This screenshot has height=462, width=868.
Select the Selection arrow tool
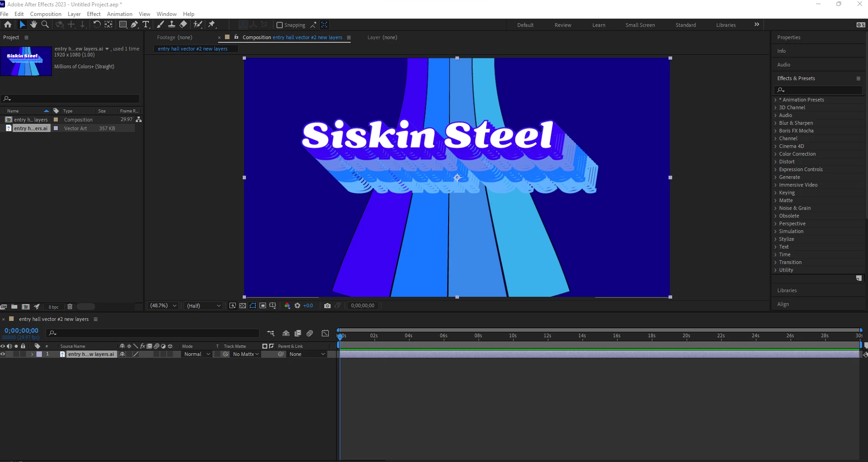point(22,25)
